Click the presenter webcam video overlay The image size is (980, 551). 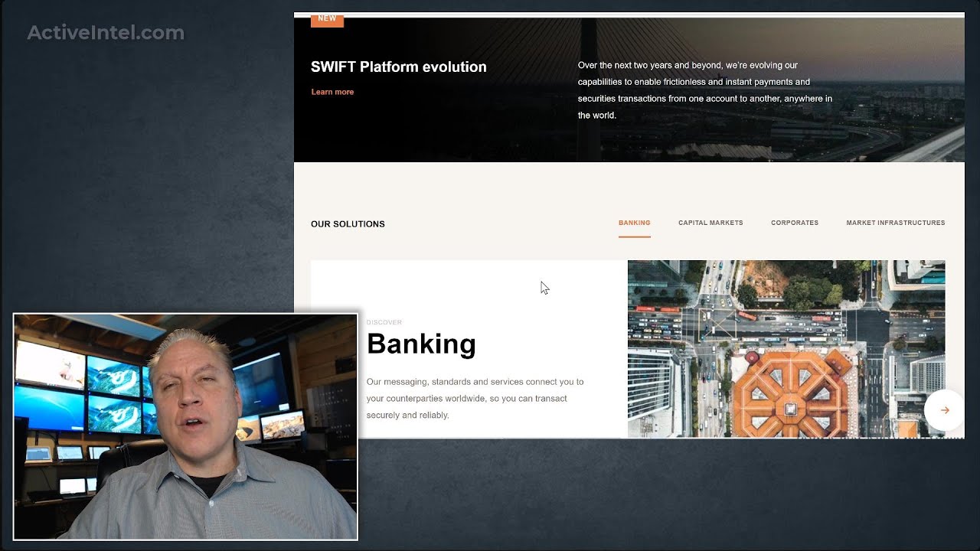[x=185, y=426]
